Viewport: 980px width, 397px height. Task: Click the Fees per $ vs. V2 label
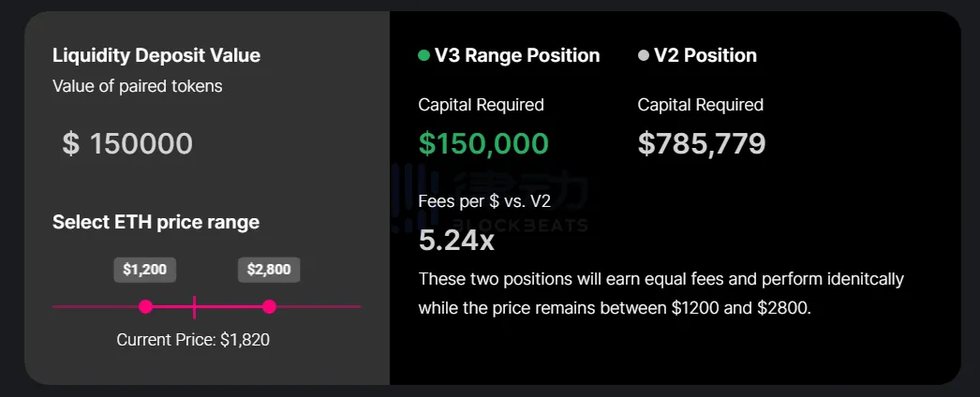pos(484,200)
